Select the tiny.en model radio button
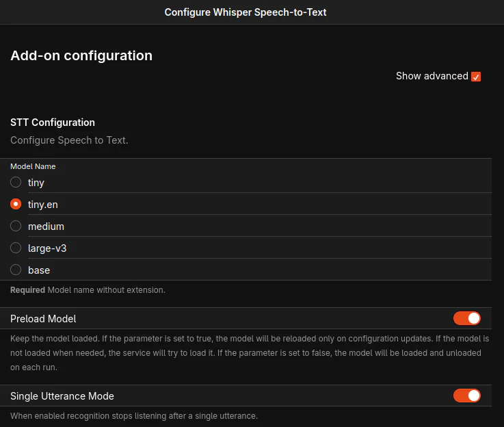504x427 pixels. (16, 204)
